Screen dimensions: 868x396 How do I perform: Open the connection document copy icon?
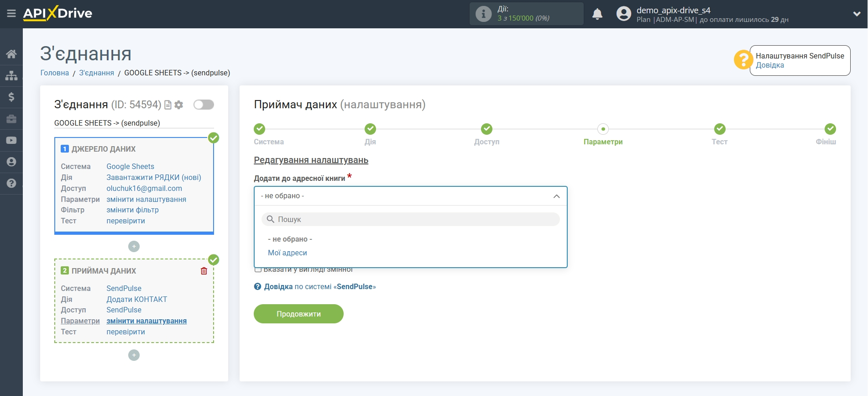(x=168, y=105)
